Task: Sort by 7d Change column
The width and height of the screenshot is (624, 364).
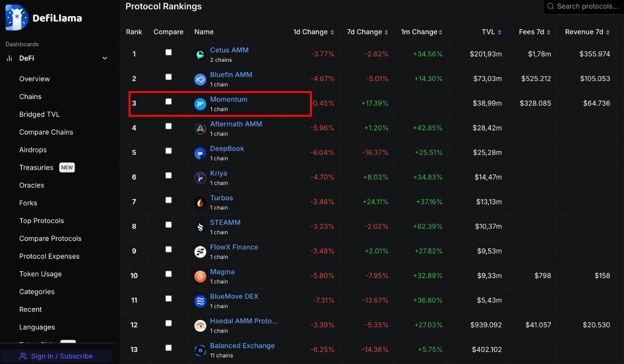Action: point(368,32)
